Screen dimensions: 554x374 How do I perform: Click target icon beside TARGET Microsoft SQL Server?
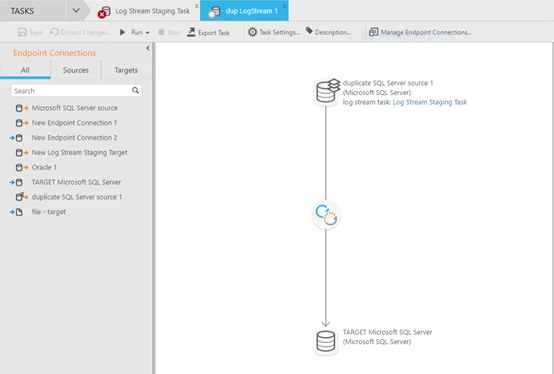[16, 182]
